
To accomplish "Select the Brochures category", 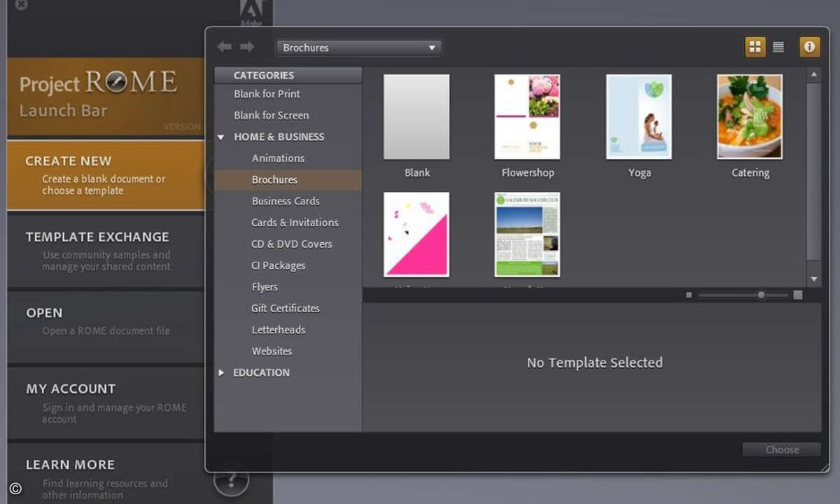I will coord(288,180).
